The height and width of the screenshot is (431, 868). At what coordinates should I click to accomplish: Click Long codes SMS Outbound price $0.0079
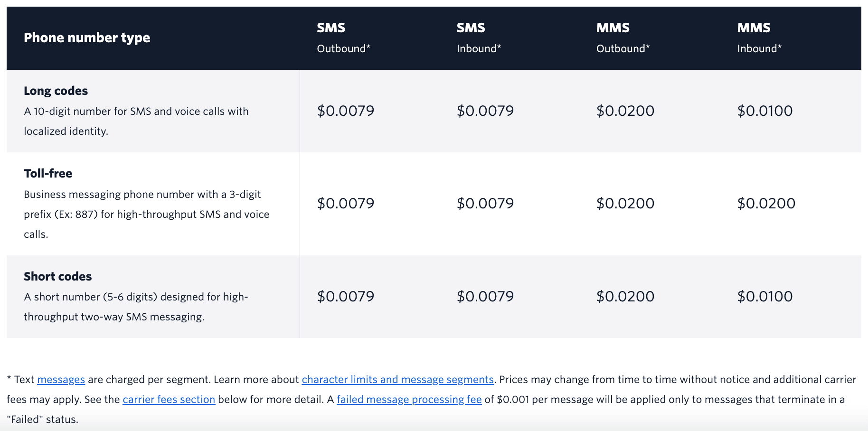tap(346, 111)
